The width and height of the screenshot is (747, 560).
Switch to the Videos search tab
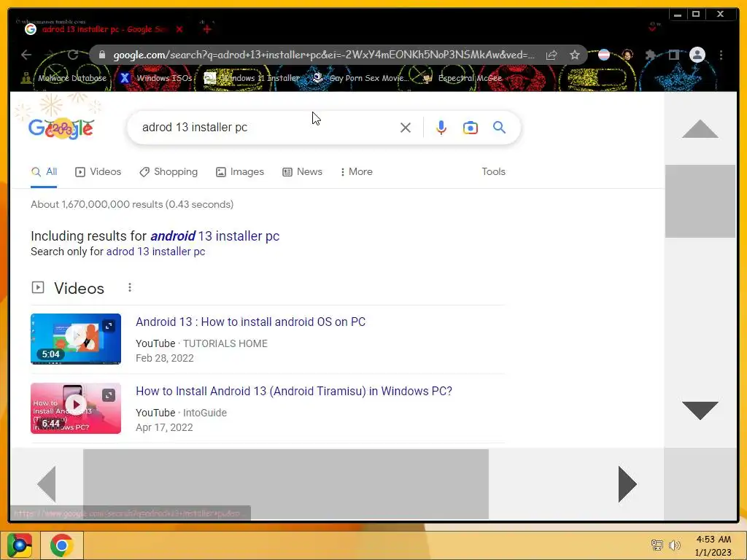coord(98,172)
